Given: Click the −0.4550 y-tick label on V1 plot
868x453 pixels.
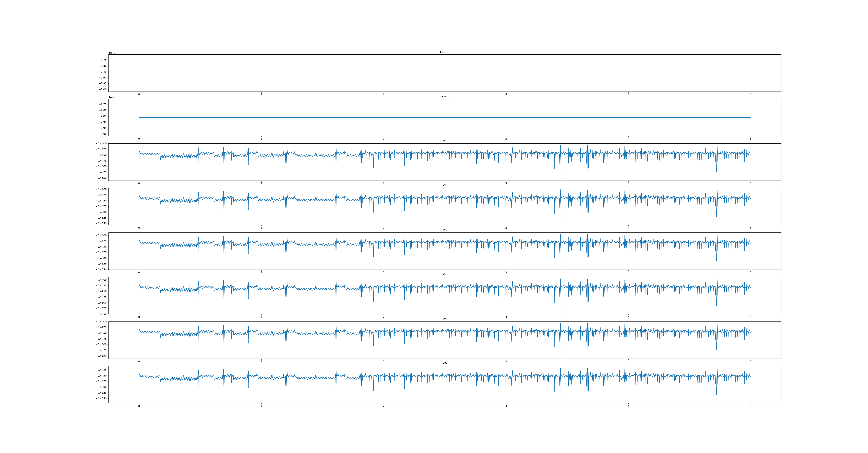Looking at the screenshot, I should tap(101, 178).
